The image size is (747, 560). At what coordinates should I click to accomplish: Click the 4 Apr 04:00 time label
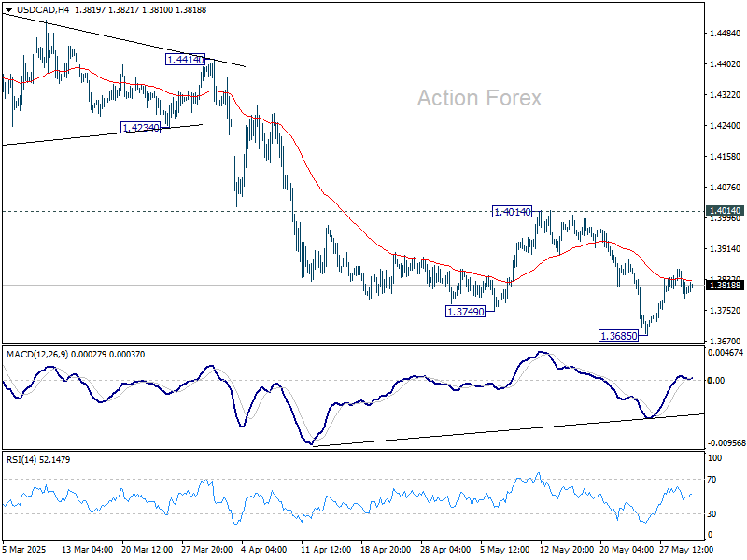(264, 550)
